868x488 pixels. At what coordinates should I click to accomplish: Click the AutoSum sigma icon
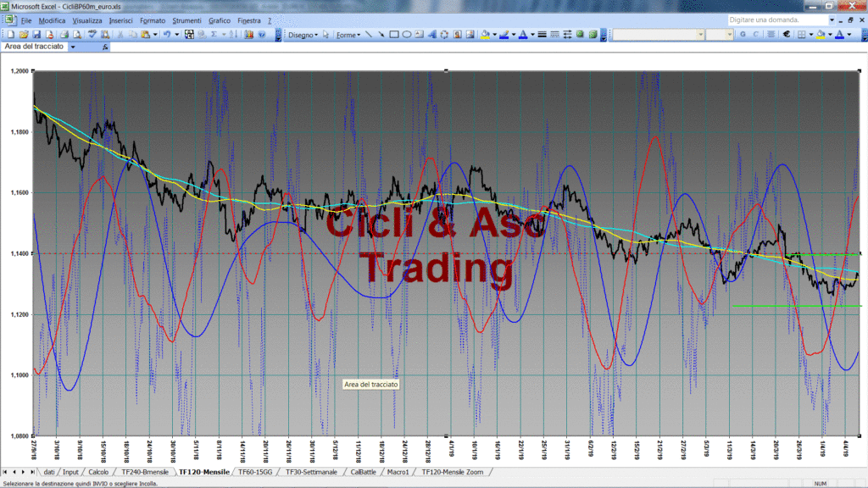(214, 34)
